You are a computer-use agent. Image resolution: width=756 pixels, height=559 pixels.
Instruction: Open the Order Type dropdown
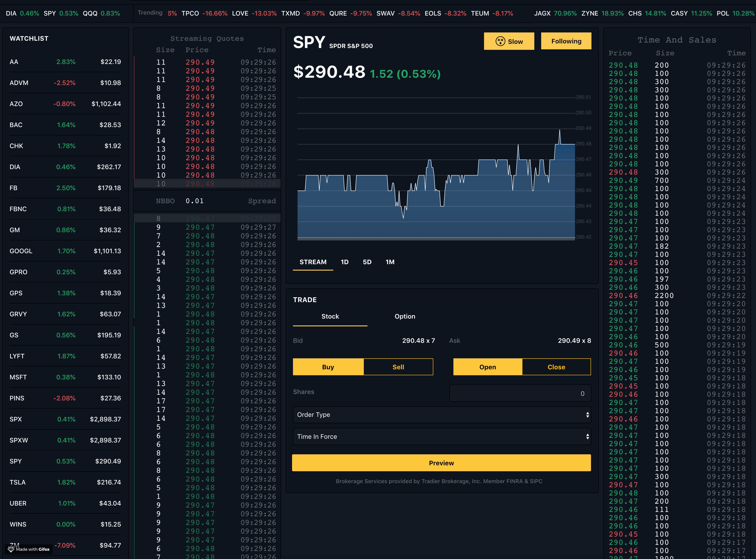[x=442, y=415]
